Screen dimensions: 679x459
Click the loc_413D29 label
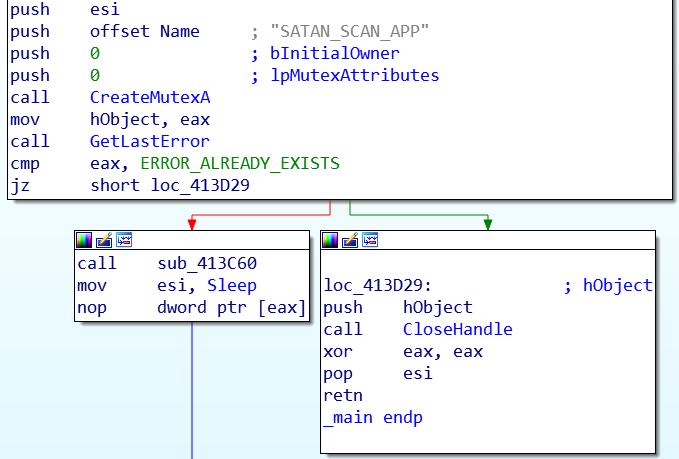click(378, 286)
